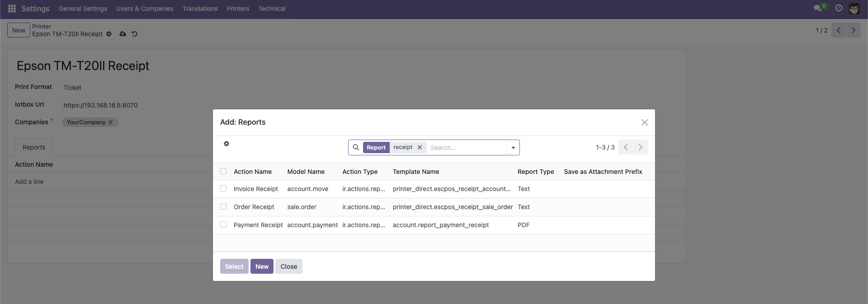Check the Order Receipt row
This screenshot has width=868, height=304.
(x=223, y=206)
